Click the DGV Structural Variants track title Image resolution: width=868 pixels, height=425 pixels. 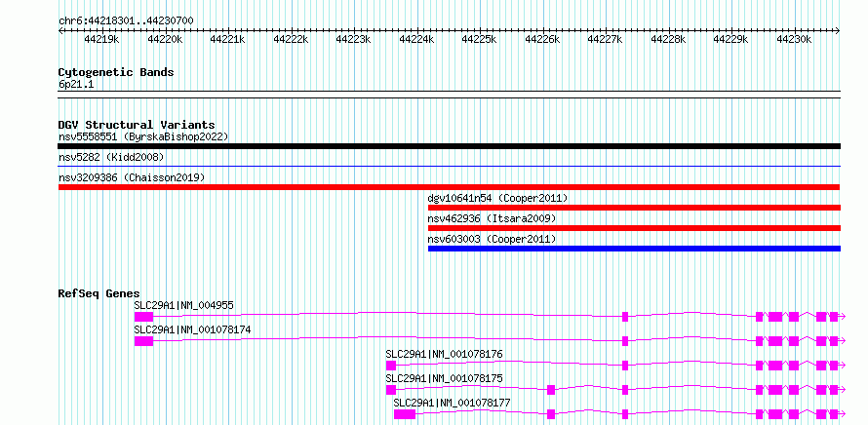tap(137, 125)
